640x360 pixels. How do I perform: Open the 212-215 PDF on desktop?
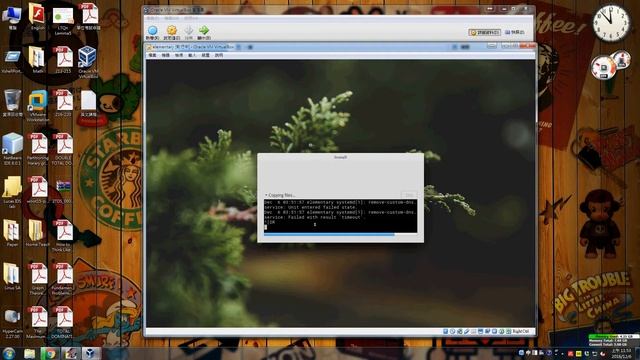click(63, 60)
